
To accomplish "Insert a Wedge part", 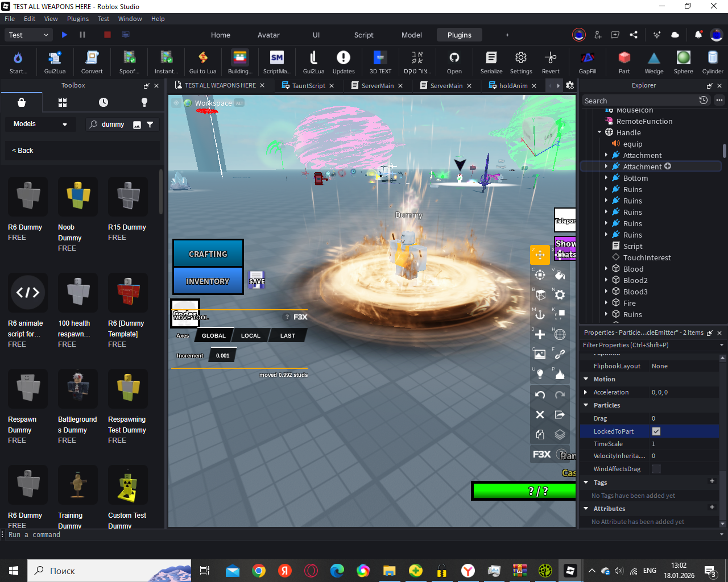I will coord(654,62).
